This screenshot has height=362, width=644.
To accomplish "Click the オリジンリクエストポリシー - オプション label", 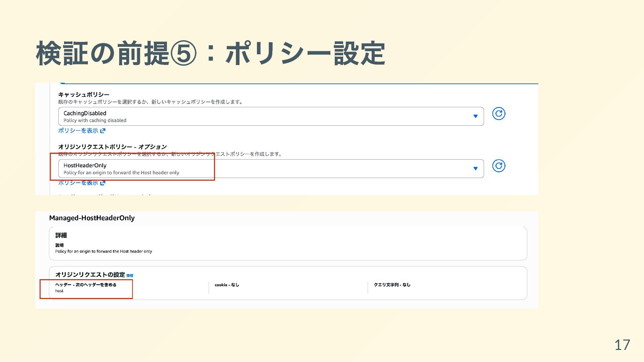I will (112, 147).
